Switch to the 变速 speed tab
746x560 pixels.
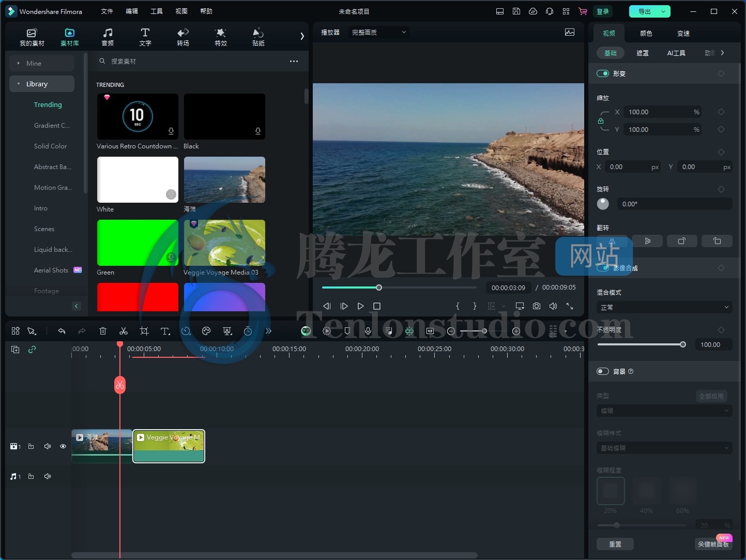tap(683, 33)
